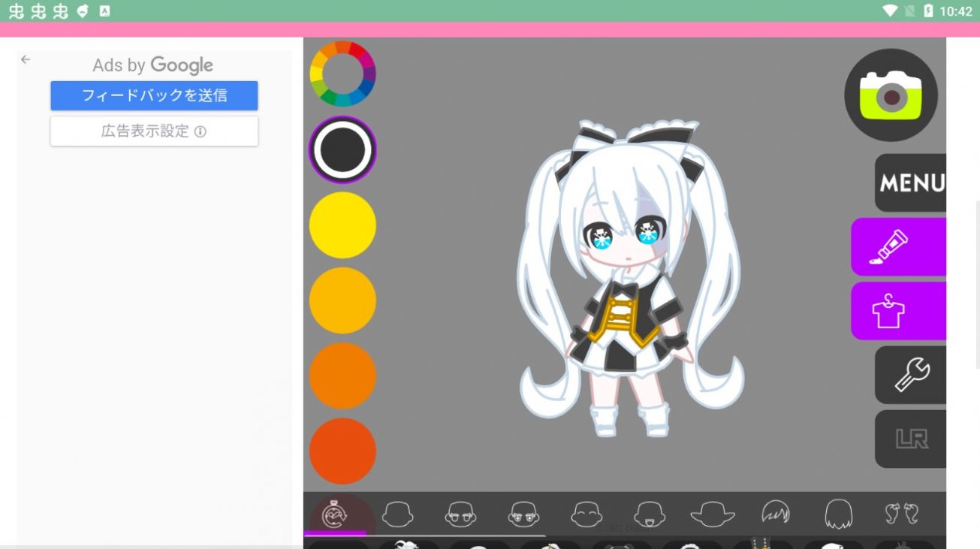Tap the camera snapshot button

pos(891,95)
